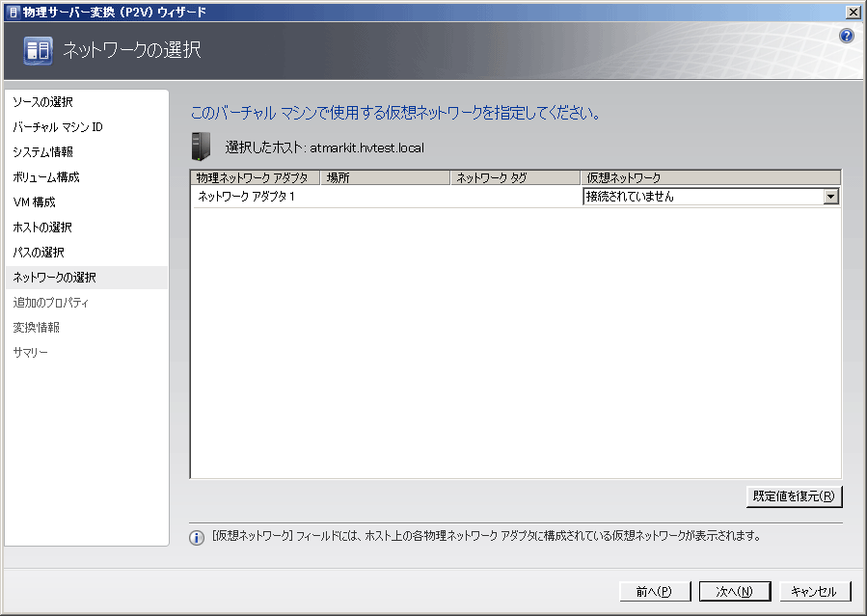This screenshot has width=867, height=616.
Task: Click the 前へ(P) button
Action: pyautogui.click(x=655, y=591)
